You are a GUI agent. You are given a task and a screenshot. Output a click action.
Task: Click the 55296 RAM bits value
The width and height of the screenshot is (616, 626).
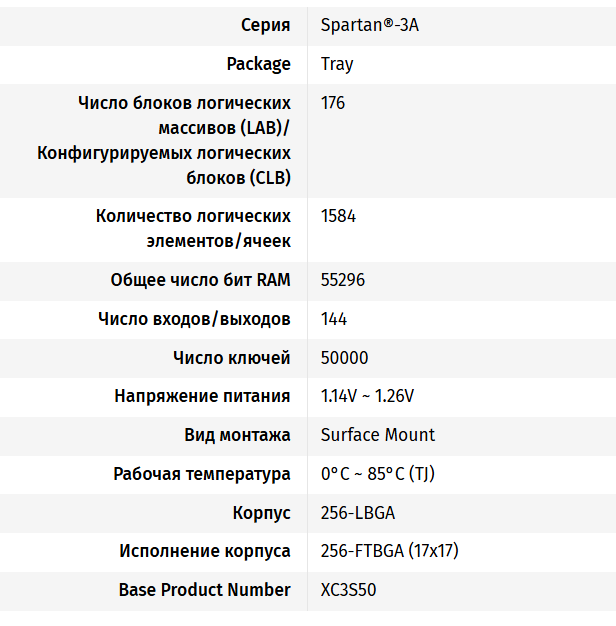343,280
